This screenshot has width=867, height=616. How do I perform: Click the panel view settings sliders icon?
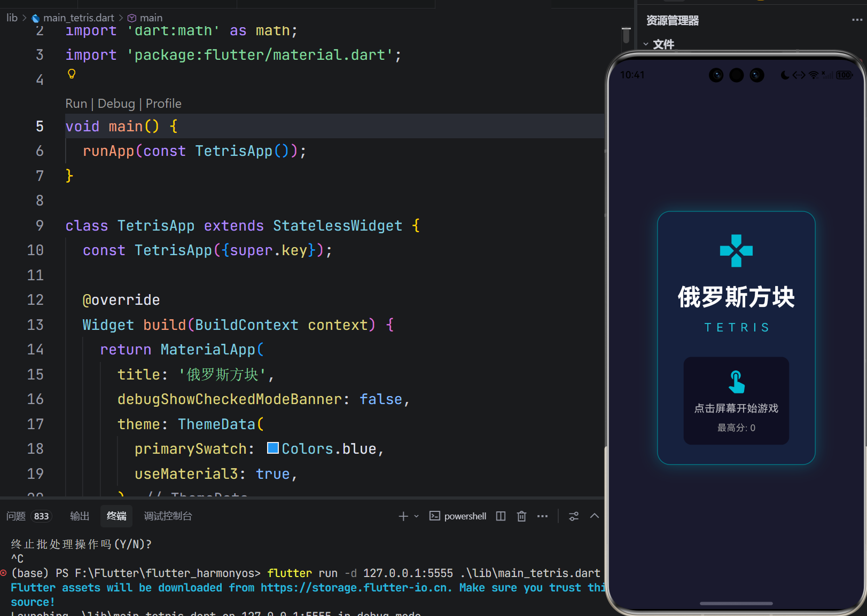tap(574, 516)
